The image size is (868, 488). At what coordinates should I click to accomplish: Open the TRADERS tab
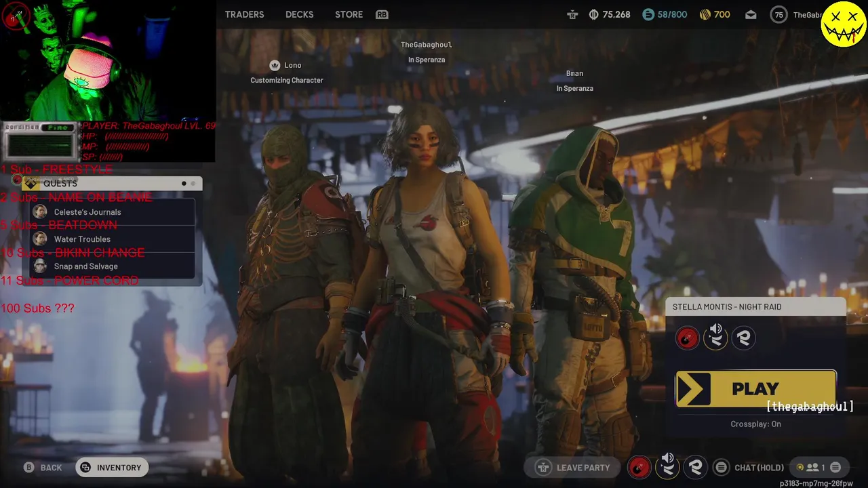pos(244,14)
